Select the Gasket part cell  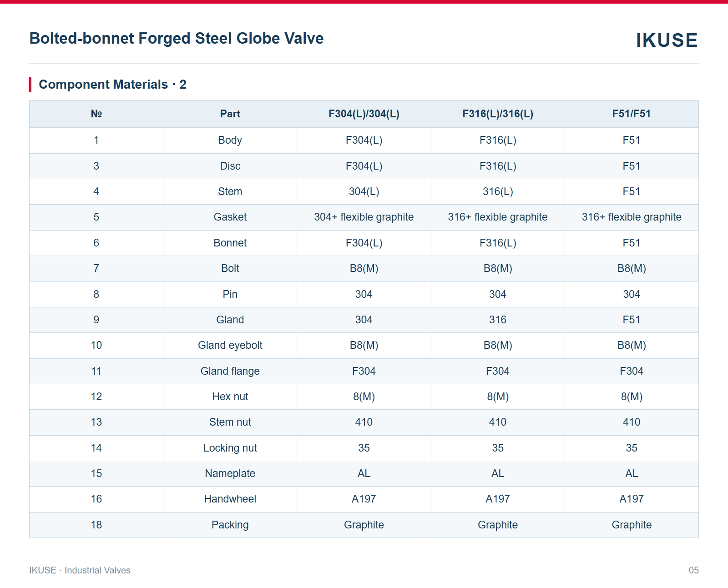click(x=230, y=217)
